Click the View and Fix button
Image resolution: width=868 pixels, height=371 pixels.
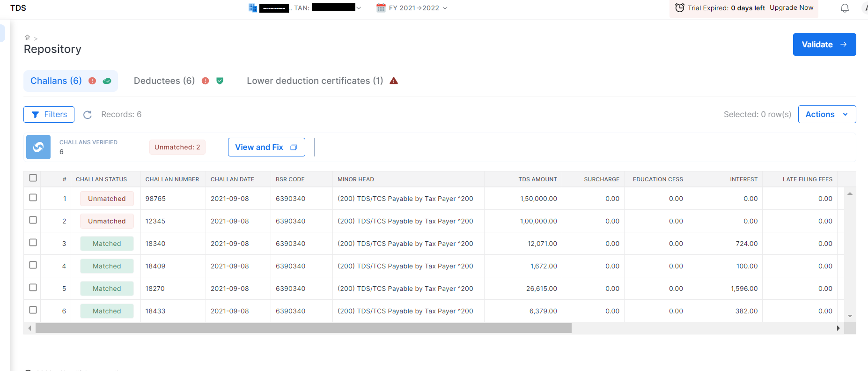click(x=266, y=147)
